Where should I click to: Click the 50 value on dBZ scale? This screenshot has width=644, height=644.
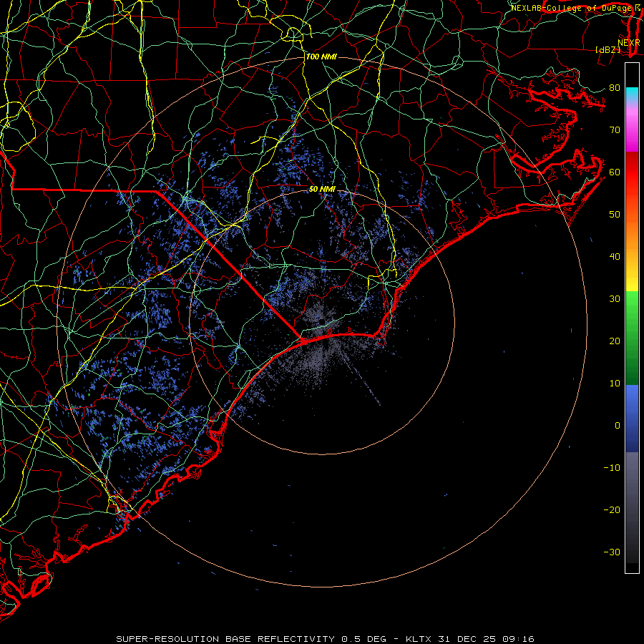click(x=615, y=215)
